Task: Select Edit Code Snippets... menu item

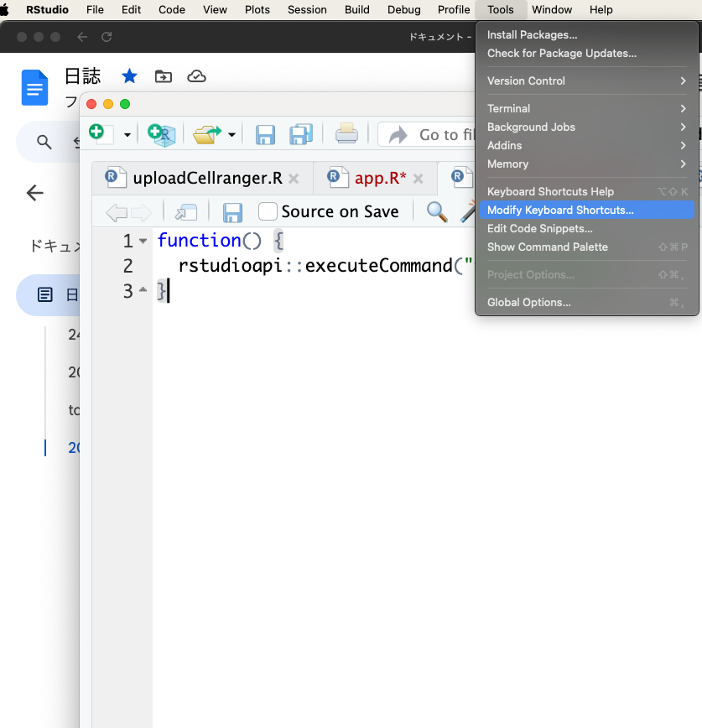Action: (586, 229)
